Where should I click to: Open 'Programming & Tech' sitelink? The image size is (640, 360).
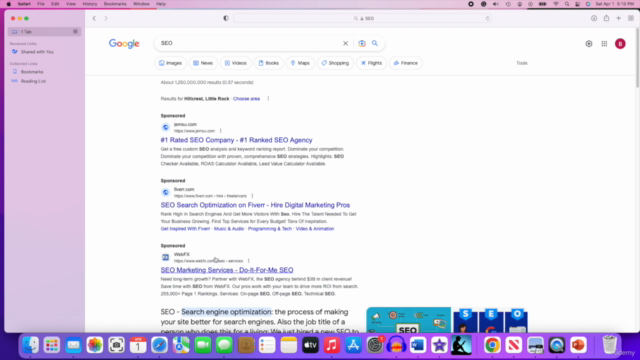(270, 229)
